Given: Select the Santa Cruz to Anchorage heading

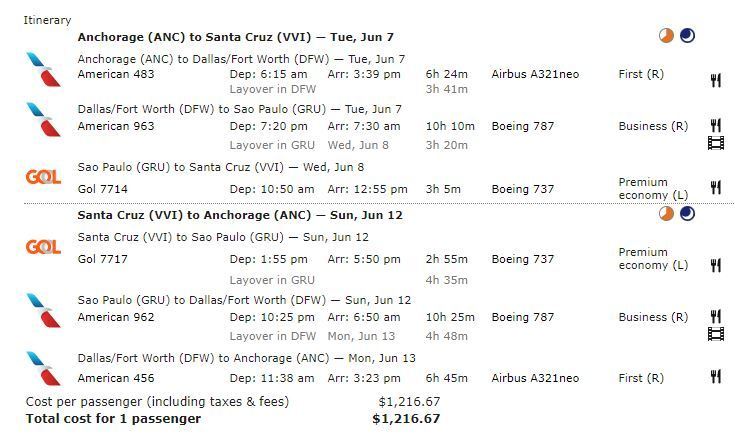Looking at the screenshot, I should (x=240, y=215).
